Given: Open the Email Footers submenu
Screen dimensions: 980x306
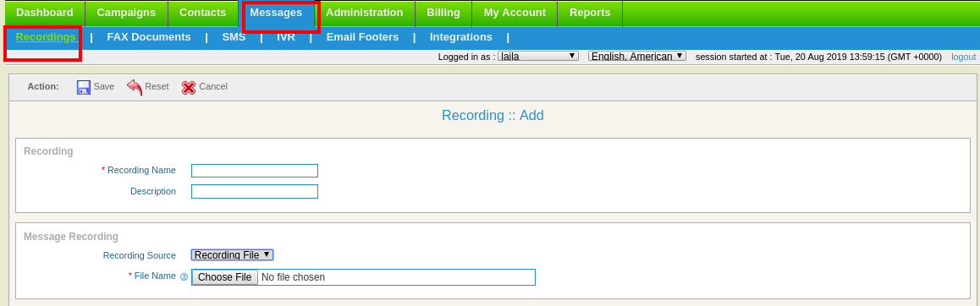Looking at the screenshot, I should 362,37.
